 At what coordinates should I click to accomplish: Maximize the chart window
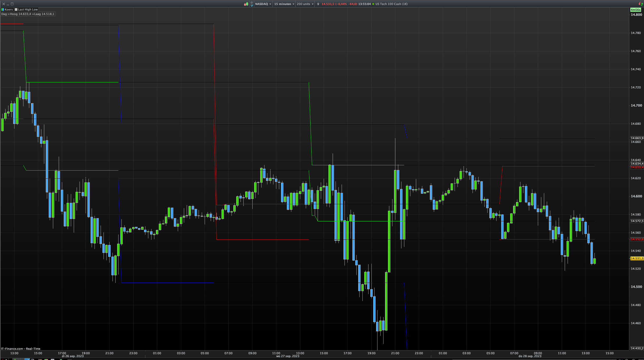pos(12,4)
